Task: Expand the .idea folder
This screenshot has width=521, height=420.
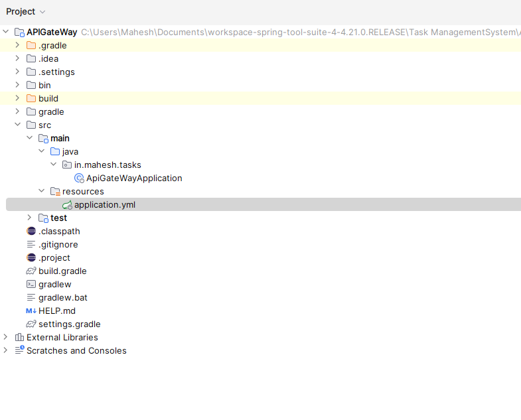Action: (x=18, y=58)
